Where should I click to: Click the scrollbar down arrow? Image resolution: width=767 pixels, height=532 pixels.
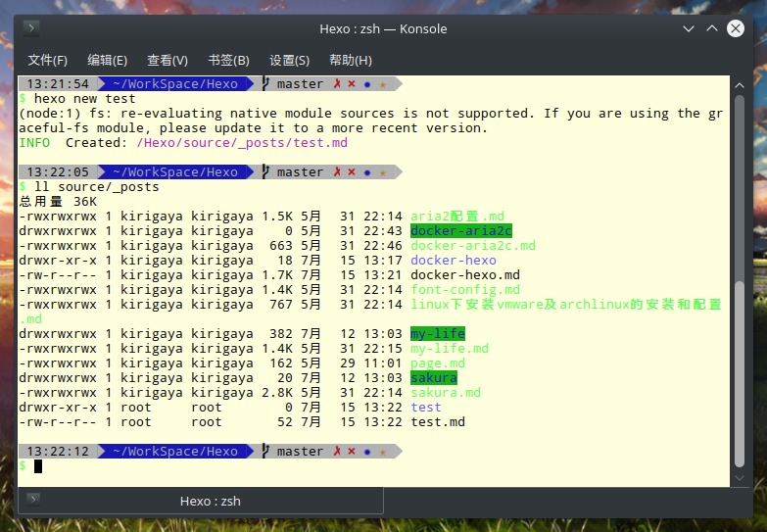pos(740,478)
